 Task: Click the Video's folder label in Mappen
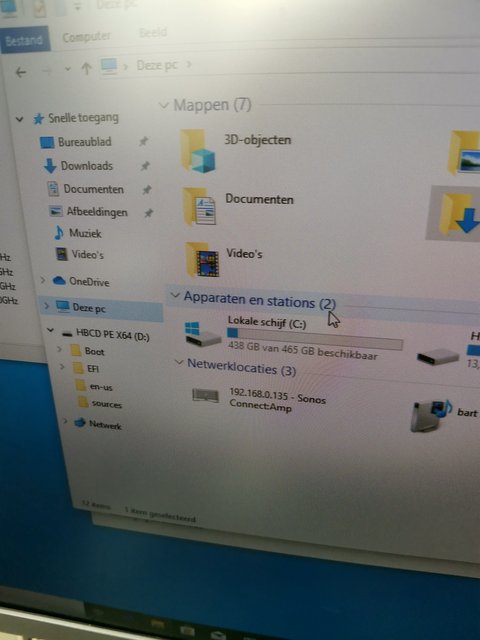click(244, 253)
